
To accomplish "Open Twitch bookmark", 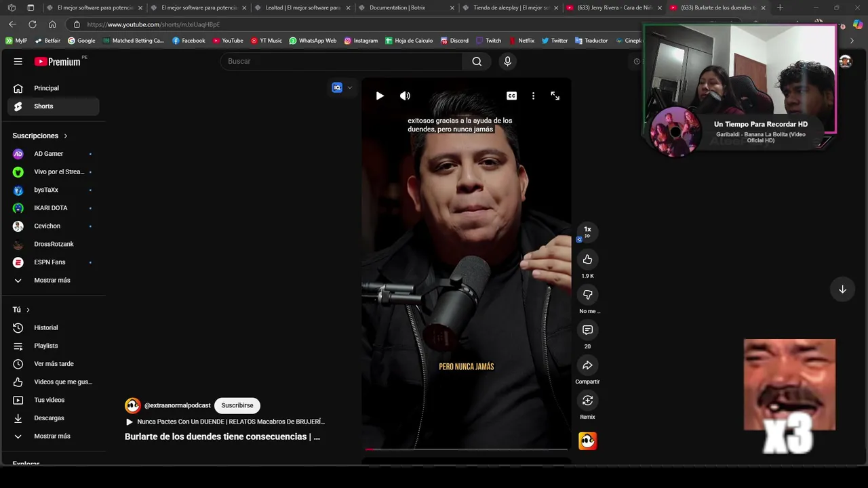I will 488,41.
